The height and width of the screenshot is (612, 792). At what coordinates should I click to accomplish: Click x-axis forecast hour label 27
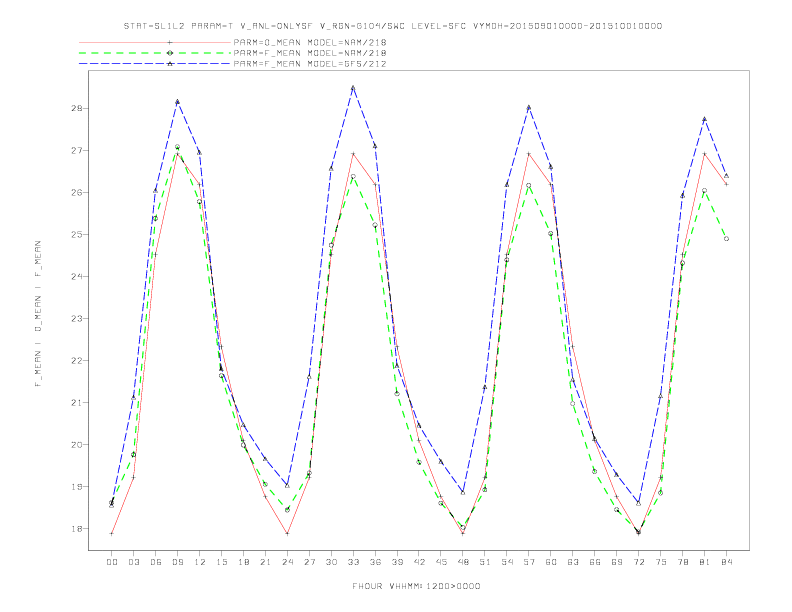tap(309, 562)
